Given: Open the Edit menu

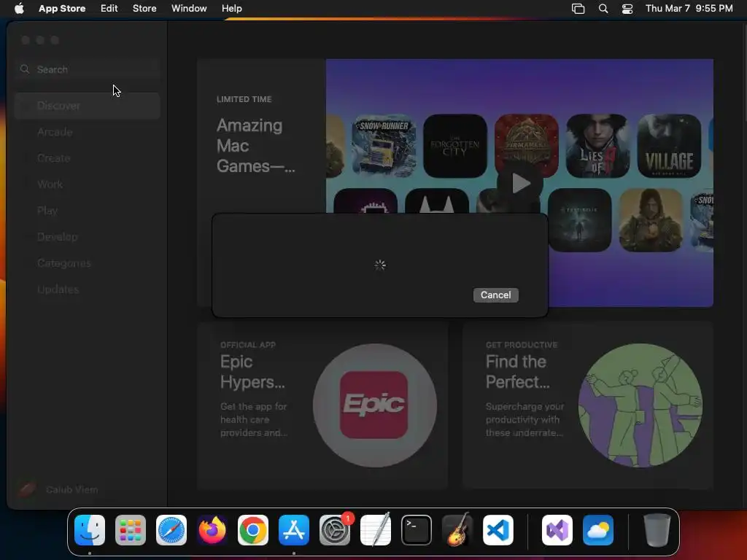Looking at the screenshot, I should point(109,8).
